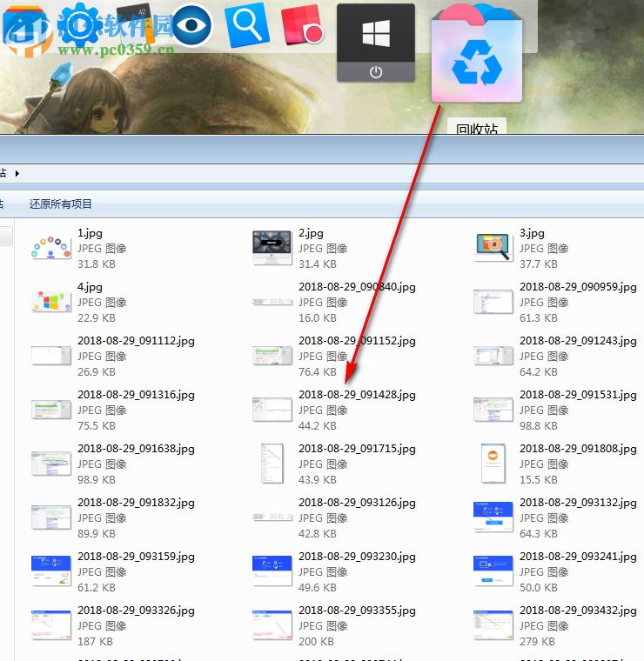Click thumbnail of 2018-08-29_093230.jpg
Screen dimensions: 644x661
pos(272,571)
